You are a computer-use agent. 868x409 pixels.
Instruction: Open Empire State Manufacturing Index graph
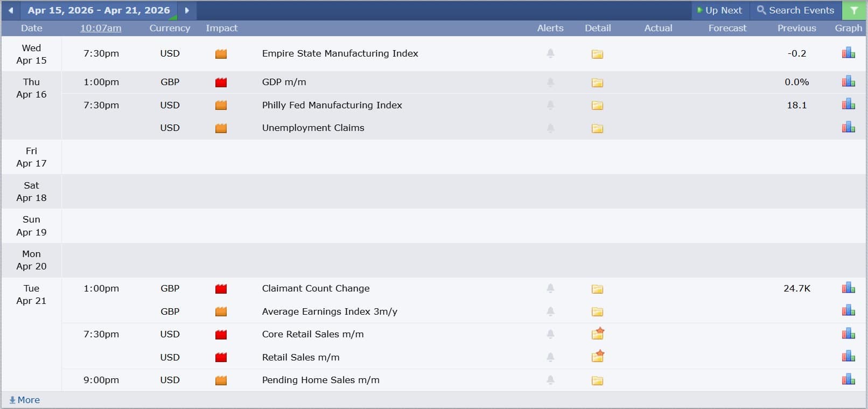(x=849, y=53)
